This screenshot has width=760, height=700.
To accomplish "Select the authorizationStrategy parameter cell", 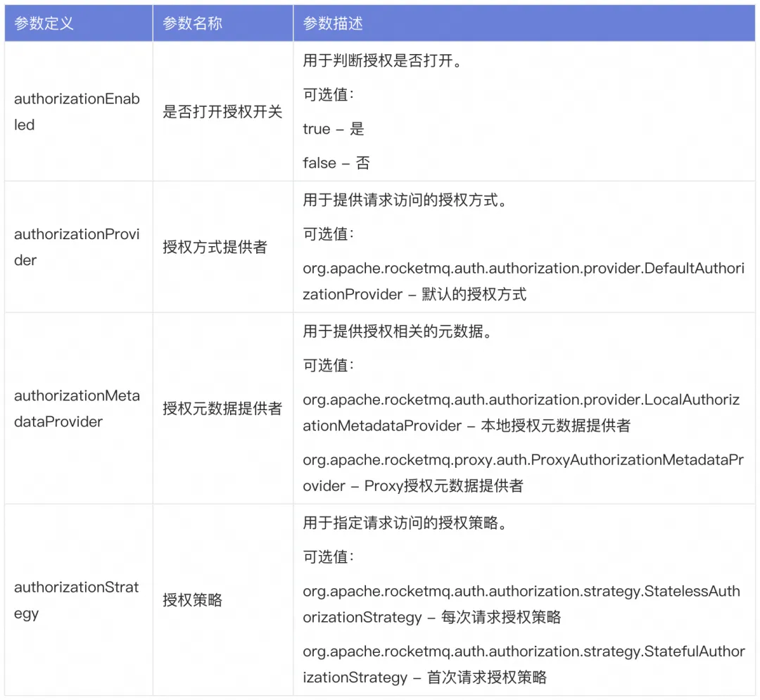I will click(79, 599).
